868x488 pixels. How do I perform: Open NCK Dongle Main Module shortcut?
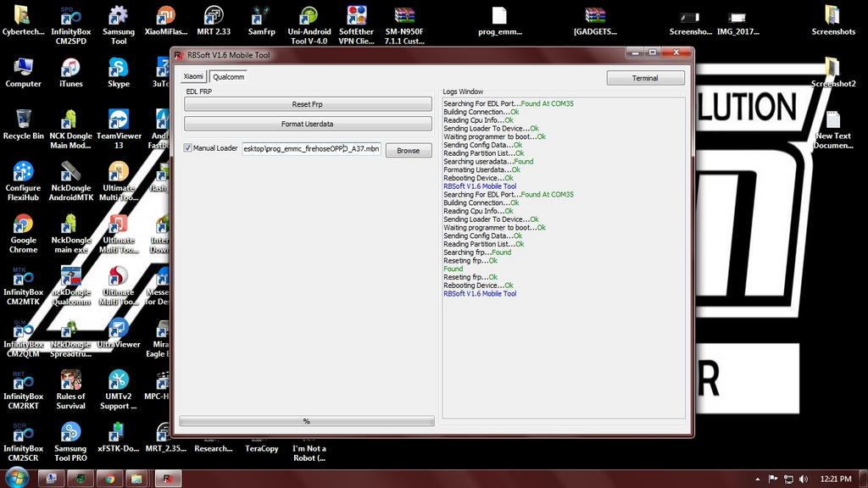tap(71, 130)
